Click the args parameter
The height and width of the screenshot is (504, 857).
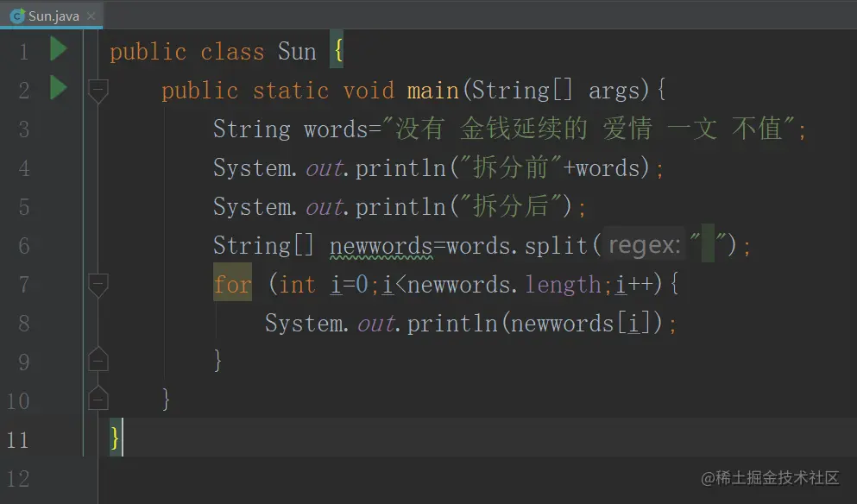[614, 91]
